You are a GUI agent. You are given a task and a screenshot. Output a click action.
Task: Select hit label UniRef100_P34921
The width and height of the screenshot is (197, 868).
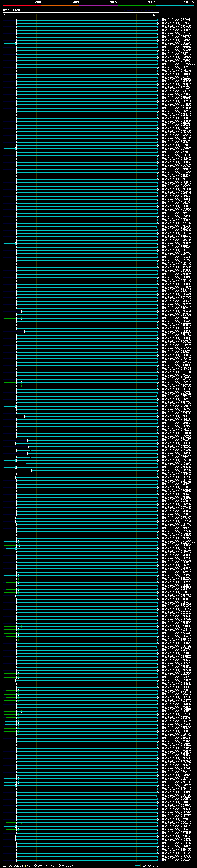(x=177, y=40)
